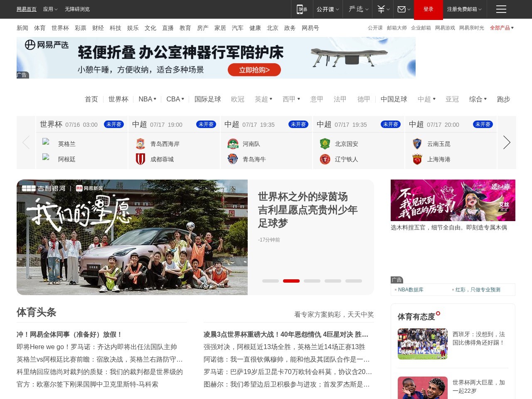Open the 欧冠 tab
The image size is (532, 399).
(238, 99)
